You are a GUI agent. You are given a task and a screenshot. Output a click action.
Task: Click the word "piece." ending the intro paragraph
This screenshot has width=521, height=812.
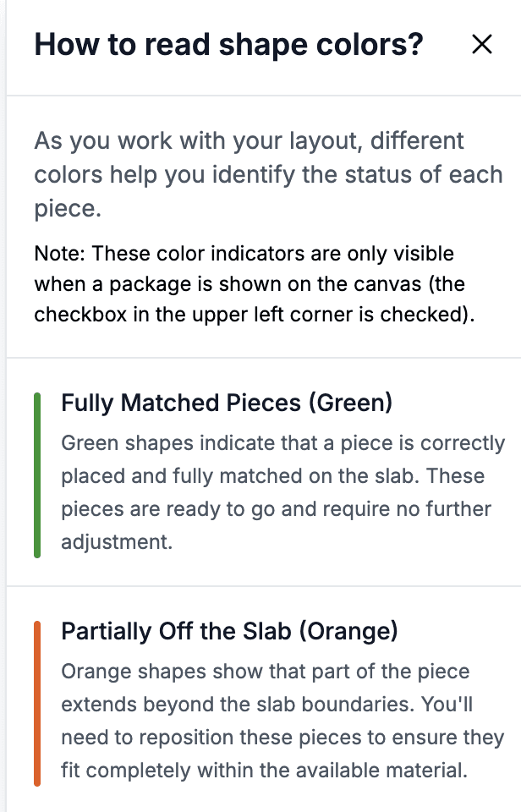click(68, 210)
